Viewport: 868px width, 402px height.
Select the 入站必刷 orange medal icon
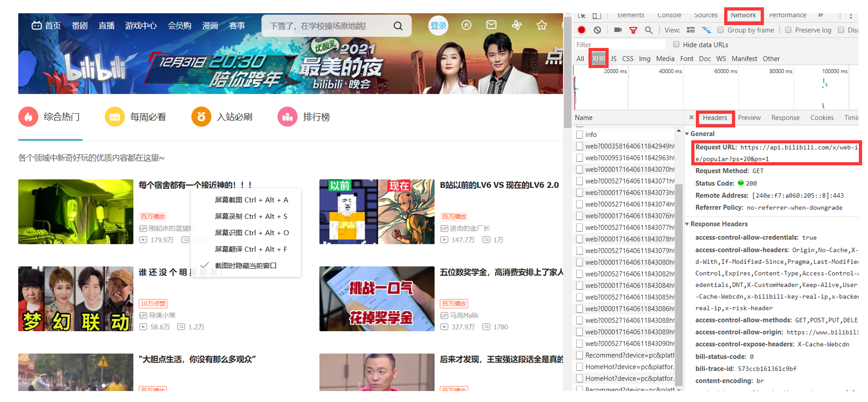201,117
